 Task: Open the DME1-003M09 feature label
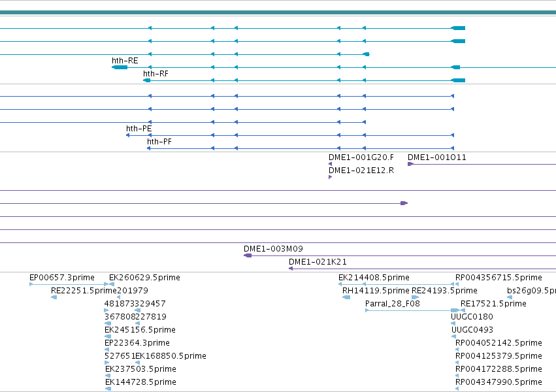pyautogui.click(x=273, y=249)
